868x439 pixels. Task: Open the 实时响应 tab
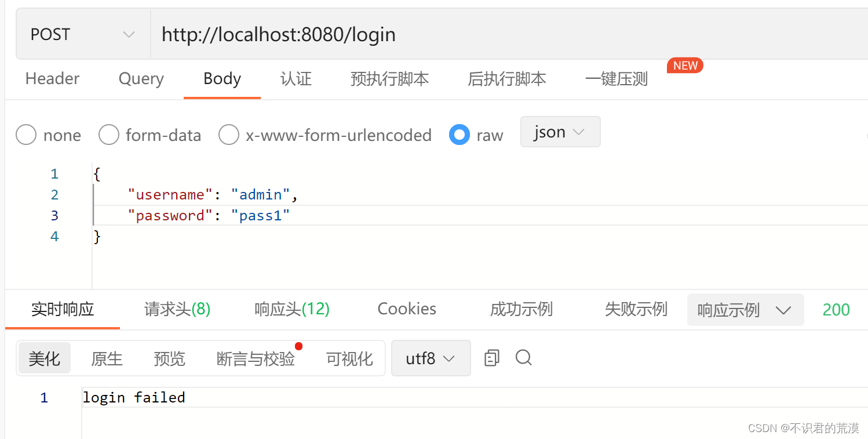[x=63, y=309]
